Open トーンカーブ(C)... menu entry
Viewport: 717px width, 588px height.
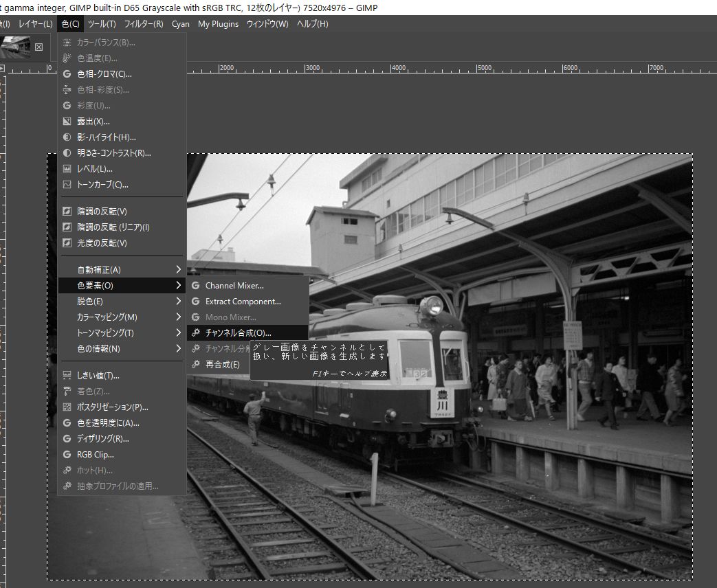click(x=122, y=185)
